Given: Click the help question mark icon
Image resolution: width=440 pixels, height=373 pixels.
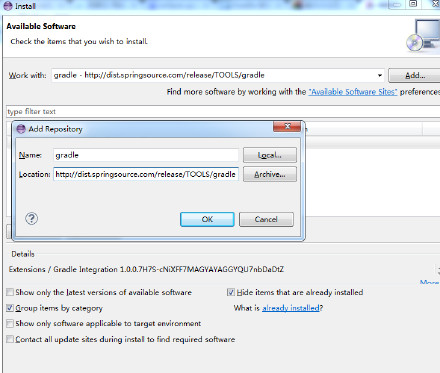Looking at the screenshot, I should (x=32, y=219).
